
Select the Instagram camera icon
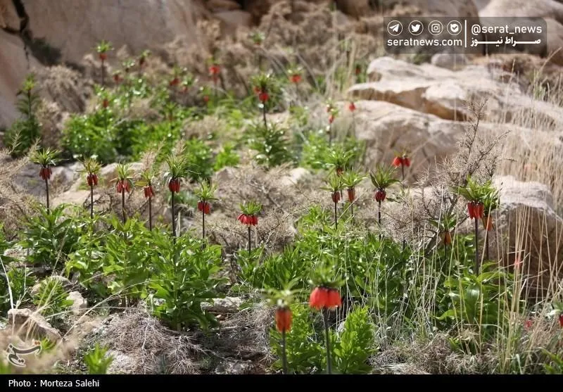pos(435,28)
